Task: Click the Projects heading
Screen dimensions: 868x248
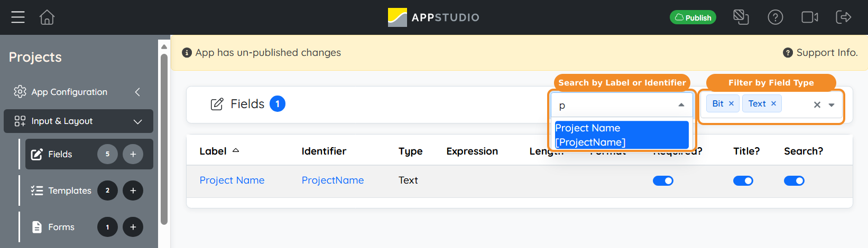Action: [x=35, y=57]
